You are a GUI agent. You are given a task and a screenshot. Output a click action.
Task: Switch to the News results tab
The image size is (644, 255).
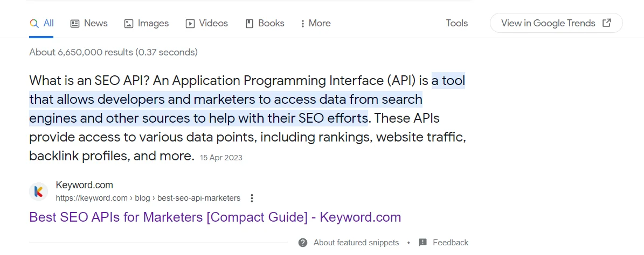tap(89, 23)
